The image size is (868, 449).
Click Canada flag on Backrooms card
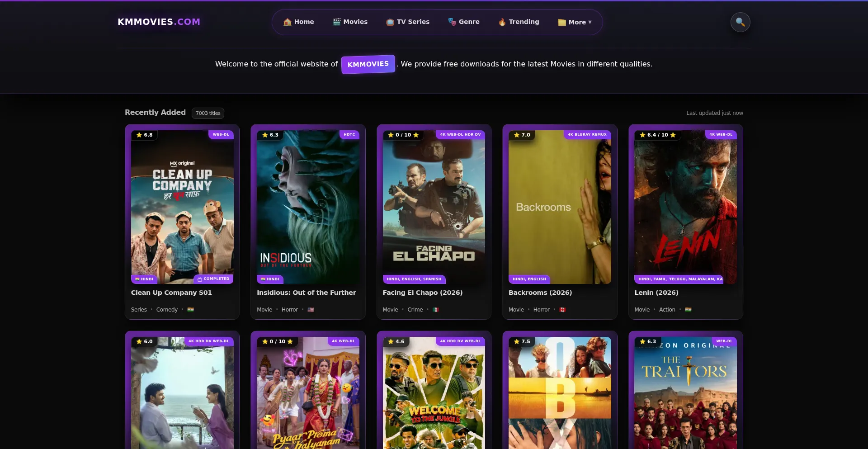pos(562,310)
